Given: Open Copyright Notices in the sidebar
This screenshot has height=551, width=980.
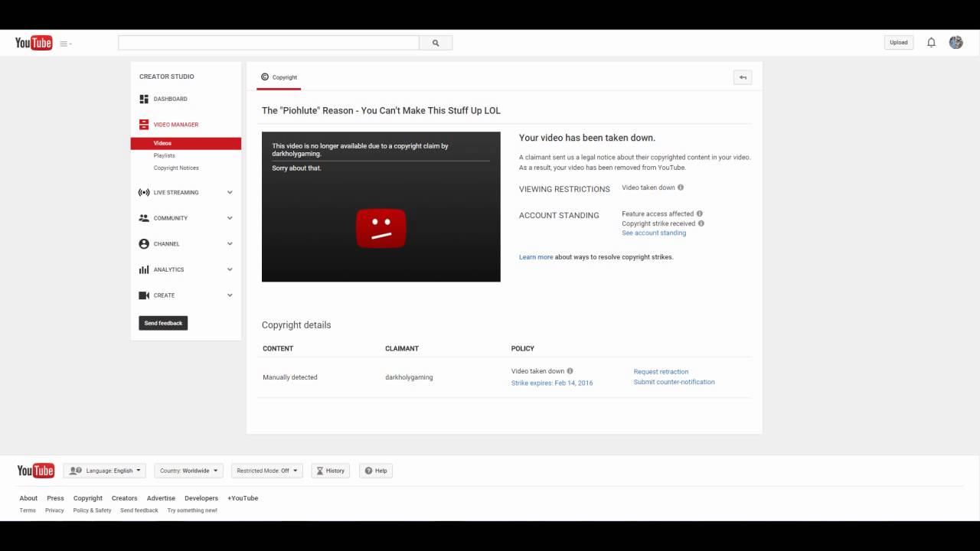Looking at the screenshot, I should 176,168.
